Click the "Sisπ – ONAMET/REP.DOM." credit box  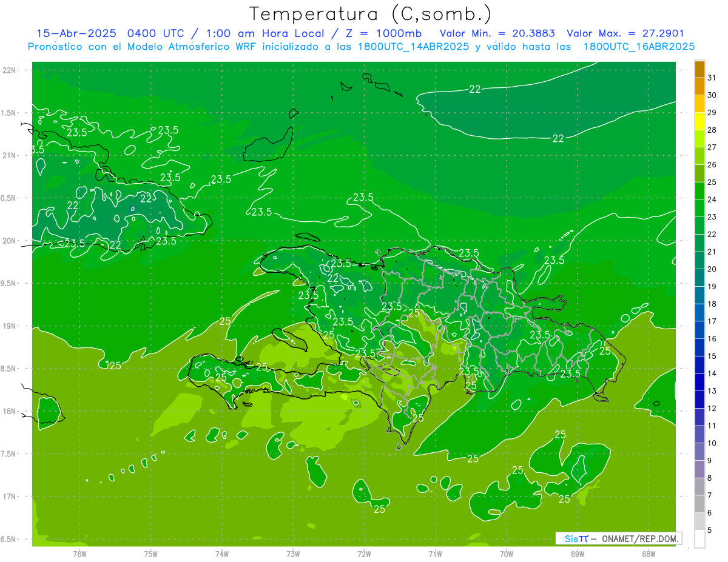tap(618, 538)
